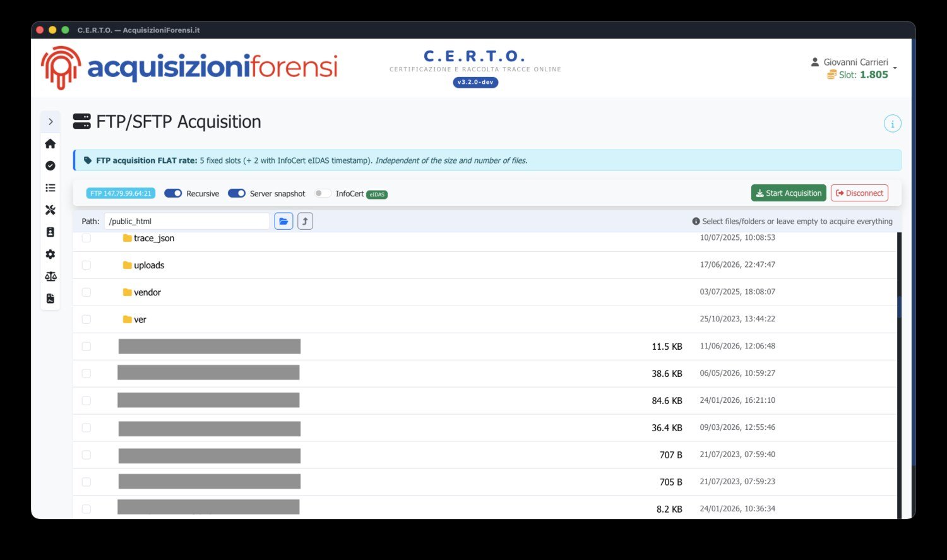Viewport: 947px width, 560px height.
Task: Click the server icon beside FTP/SFTP Acquisition
Action: tap(81, 121)
